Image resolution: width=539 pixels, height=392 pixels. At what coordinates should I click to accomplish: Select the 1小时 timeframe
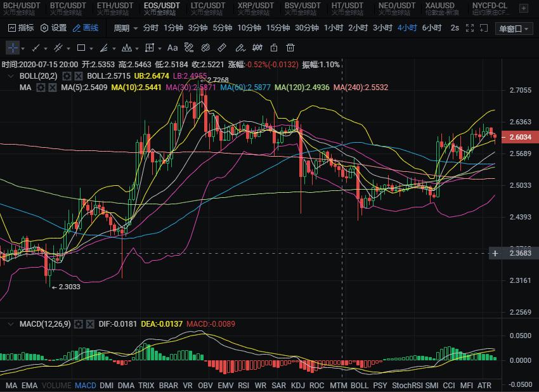click(333, 28)
